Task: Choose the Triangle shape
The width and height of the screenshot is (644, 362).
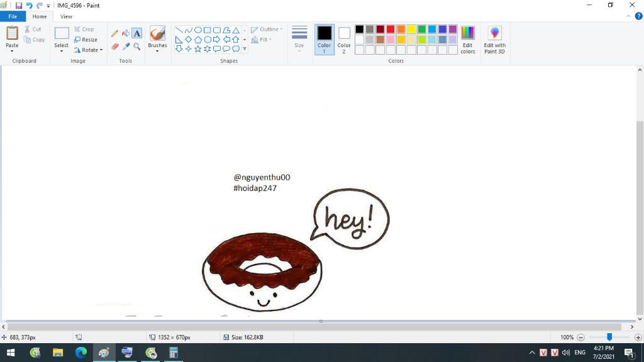Action: click(x=236, y=30)
